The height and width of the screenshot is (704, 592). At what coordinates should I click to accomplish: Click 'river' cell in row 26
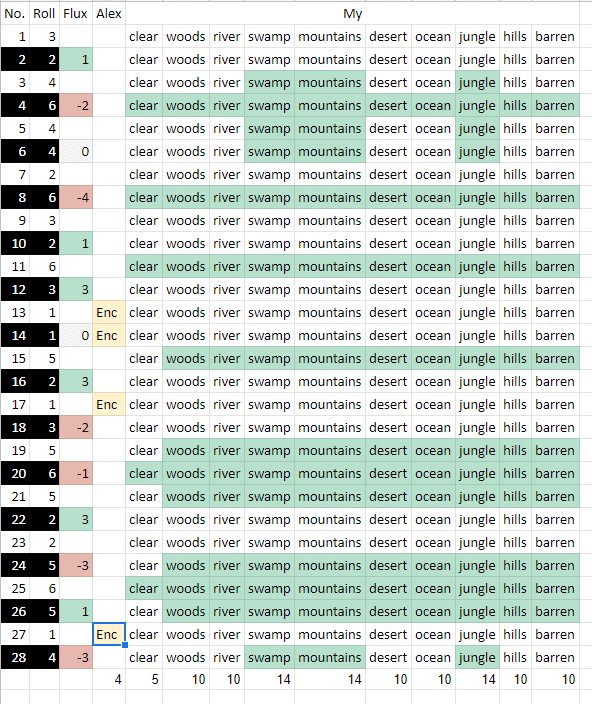[x=227, y=612]
